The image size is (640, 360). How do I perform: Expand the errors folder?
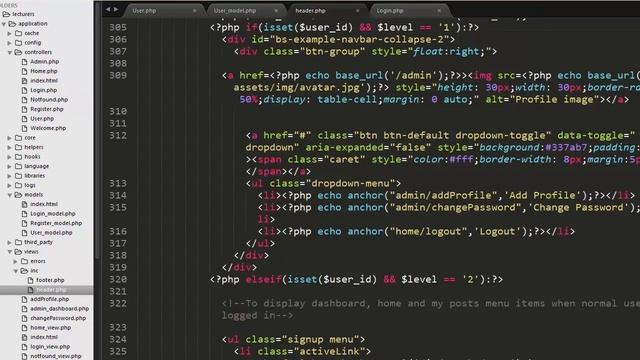[x=16, y=261]
